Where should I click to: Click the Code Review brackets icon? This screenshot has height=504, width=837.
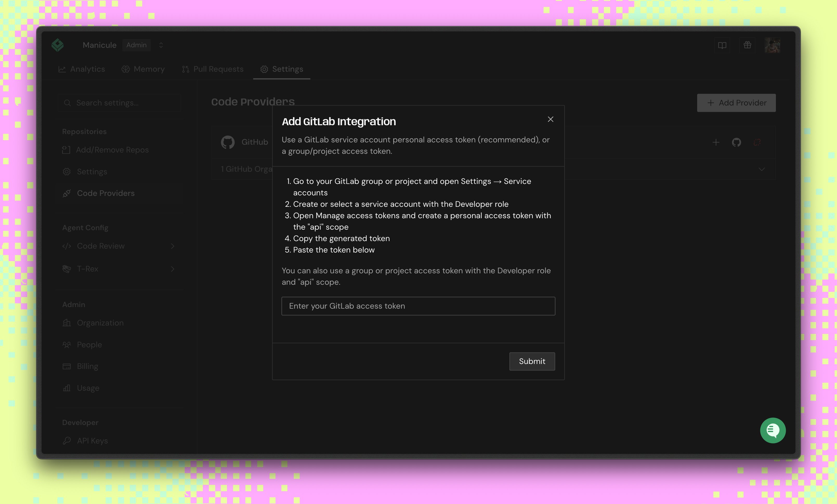pos(67,246)
